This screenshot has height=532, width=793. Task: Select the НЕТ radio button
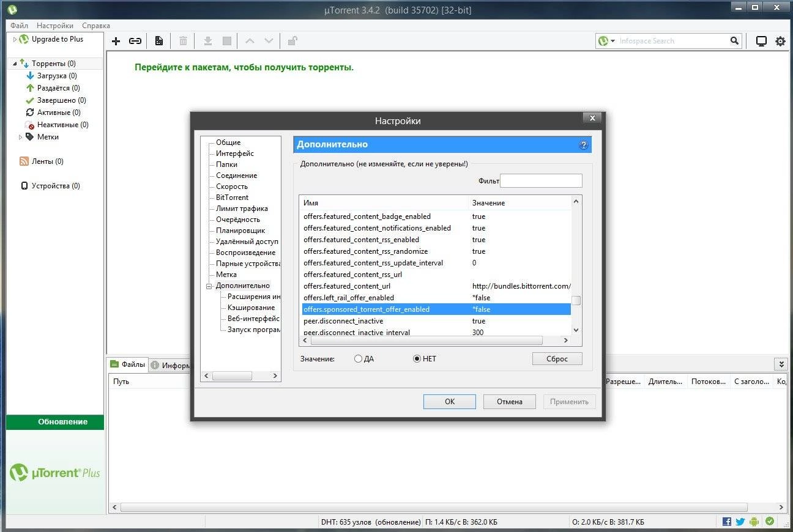pyautogui.click(x=417, y=359)
